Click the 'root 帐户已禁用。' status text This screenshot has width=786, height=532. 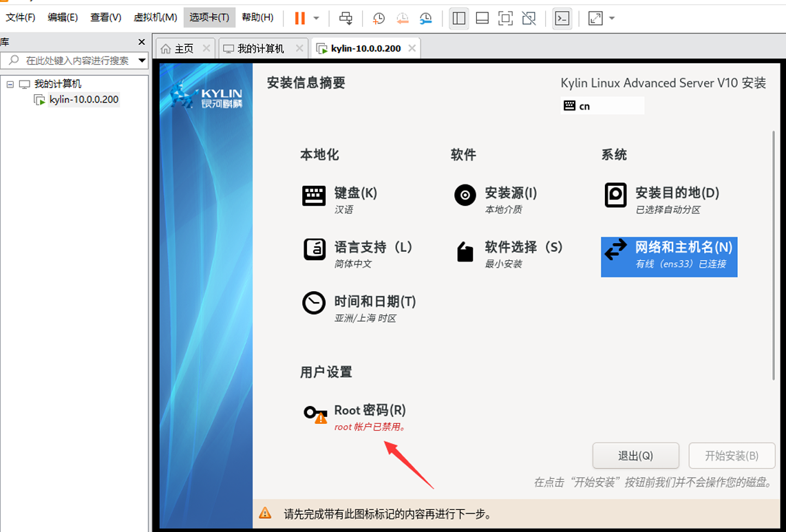pyautogui.click(x=370, y=427)
